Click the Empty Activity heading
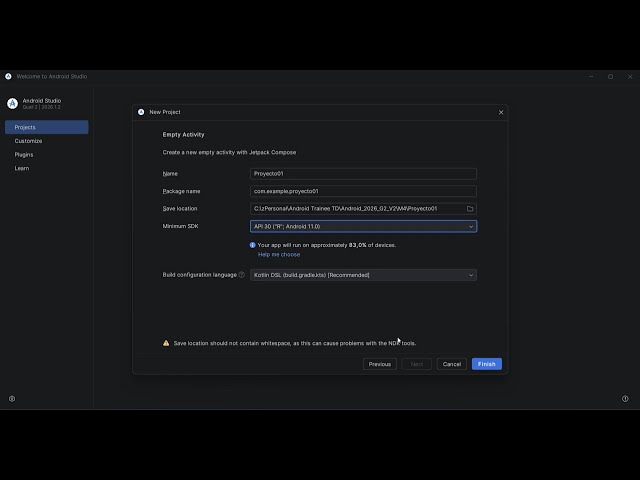Screen dimensions: 640x480 [x=183, y=134]
